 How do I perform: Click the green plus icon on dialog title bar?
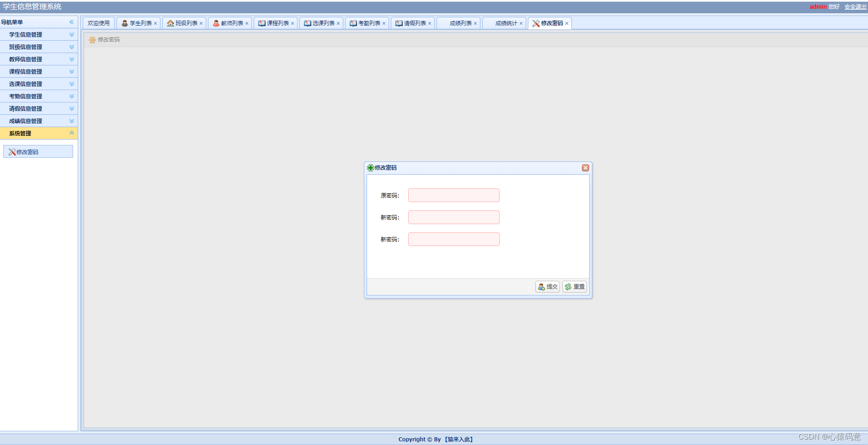click(x=371, y=168)
